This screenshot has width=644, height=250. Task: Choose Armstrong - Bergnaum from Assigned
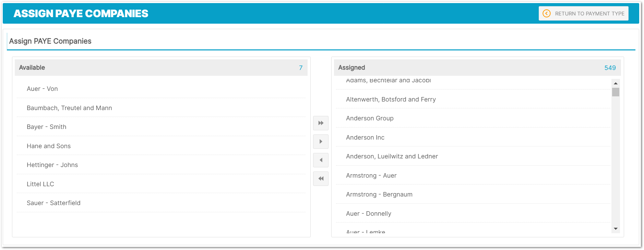379,194
